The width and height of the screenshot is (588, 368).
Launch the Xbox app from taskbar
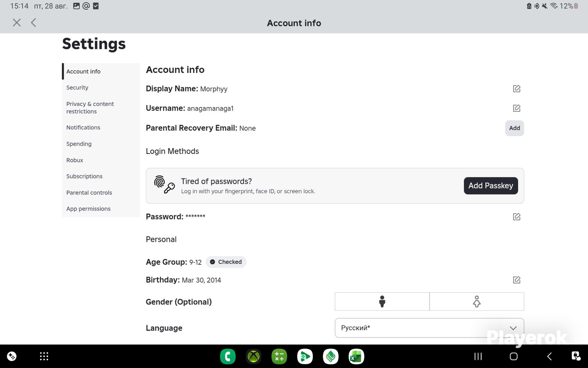tap(254, 356)
